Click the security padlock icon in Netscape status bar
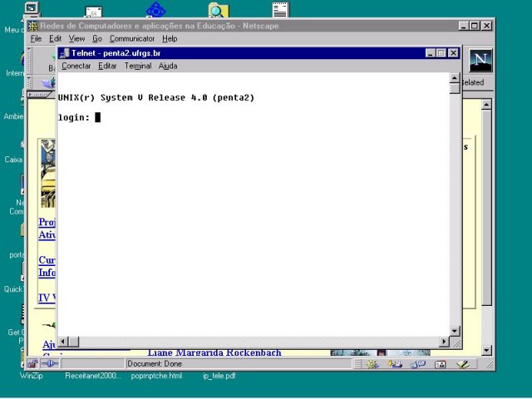532x399 pixels. click(32, 364)
